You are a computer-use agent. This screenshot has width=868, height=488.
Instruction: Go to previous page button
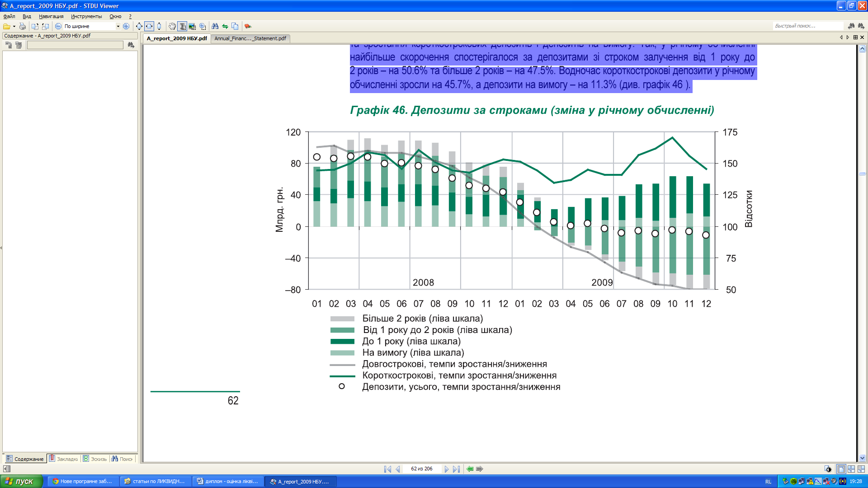pos(398,469)
